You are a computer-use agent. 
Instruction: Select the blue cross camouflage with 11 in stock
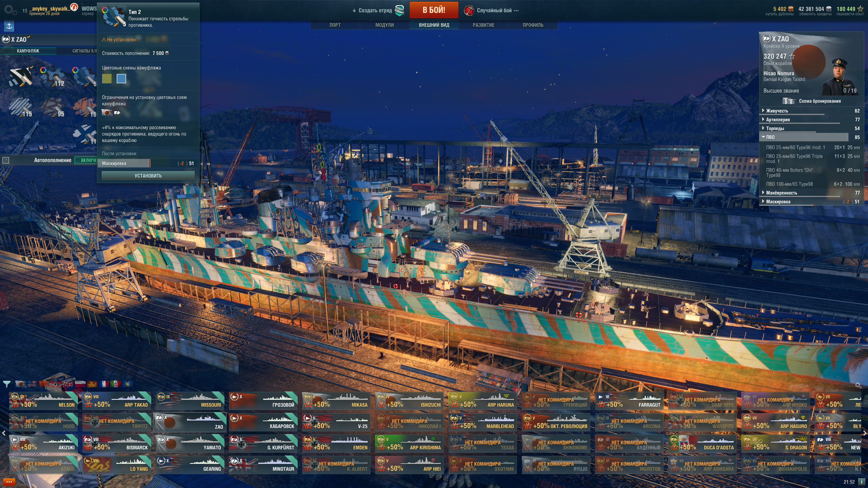coord(84,135)
